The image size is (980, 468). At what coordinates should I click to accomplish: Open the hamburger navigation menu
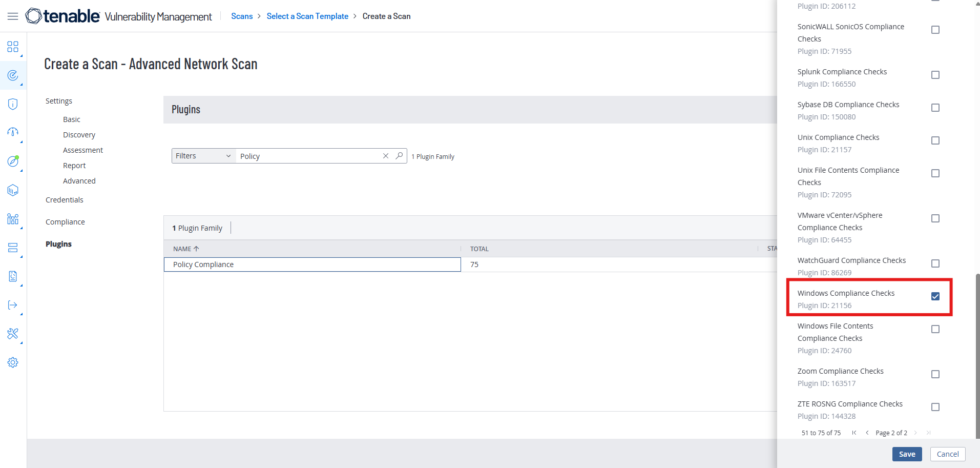coord(13,16)
